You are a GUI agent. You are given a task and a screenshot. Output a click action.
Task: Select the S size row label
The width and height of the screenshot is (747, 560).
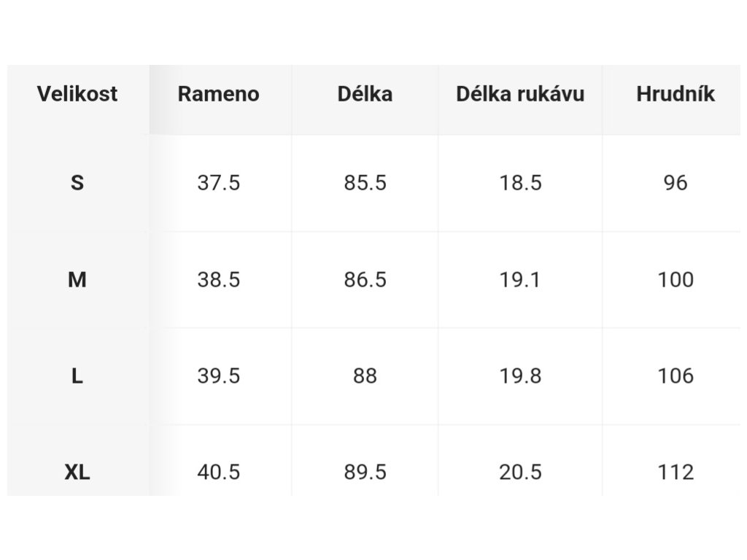(77, 183)
